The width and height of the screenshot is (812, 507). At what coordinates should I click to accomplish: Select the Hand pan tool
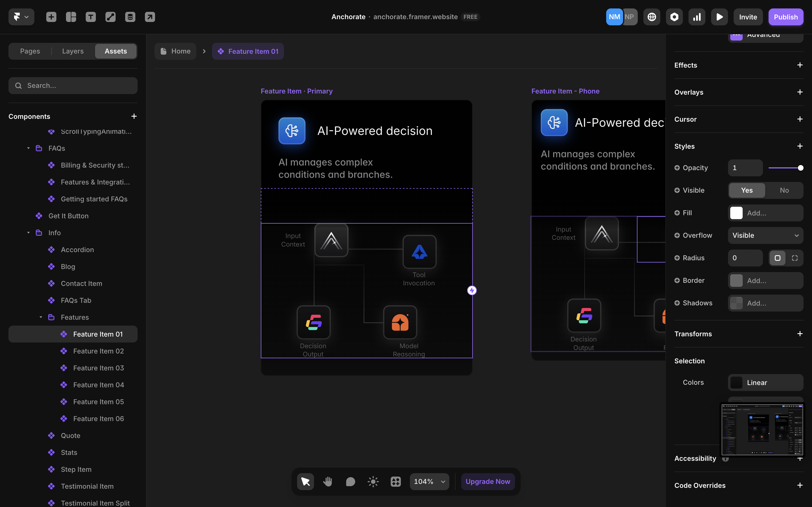click(x=328, y=482)
